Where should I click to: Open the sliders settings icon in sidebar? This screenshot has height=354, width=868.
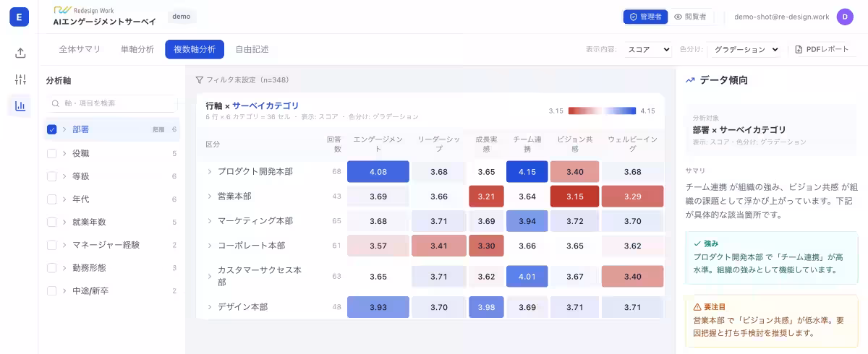(20, 79)
